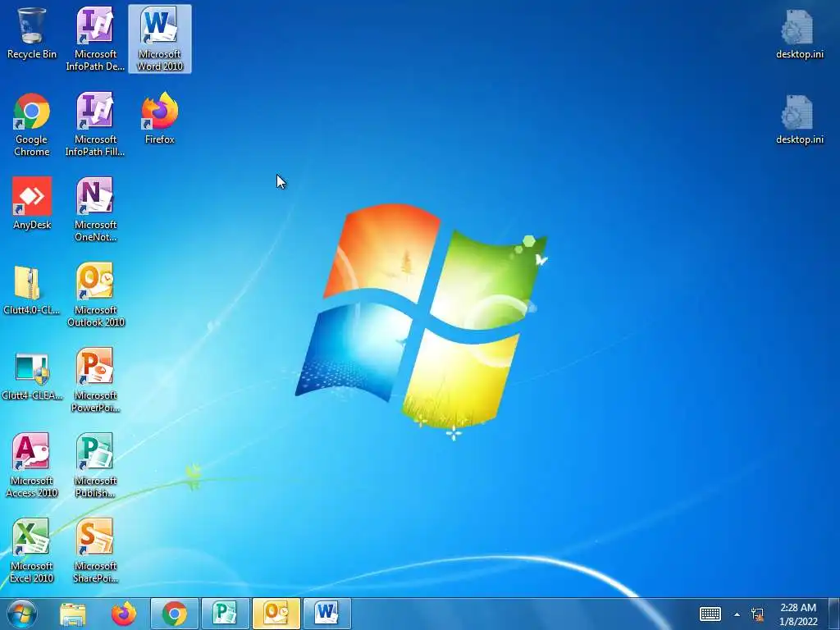Switch to Word in the taskbar

click(326, 614)
